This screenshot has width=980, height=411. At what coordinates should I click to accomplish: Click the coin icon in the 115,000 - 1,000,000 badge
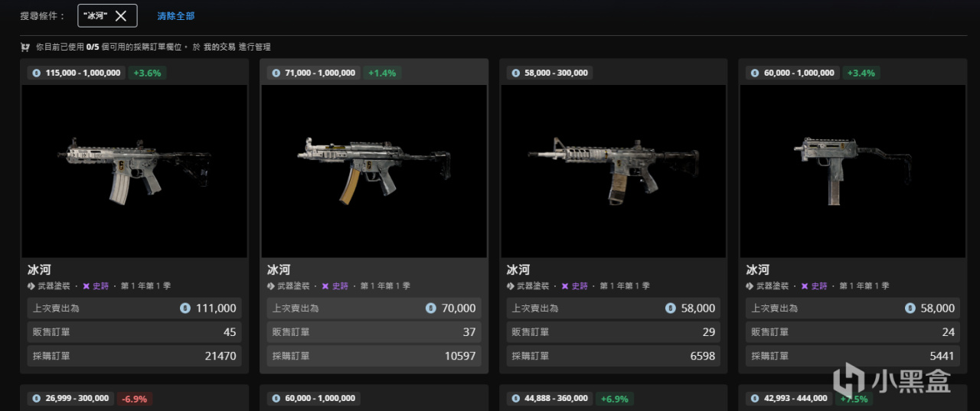pyautogui.click(x=36, y=73)
